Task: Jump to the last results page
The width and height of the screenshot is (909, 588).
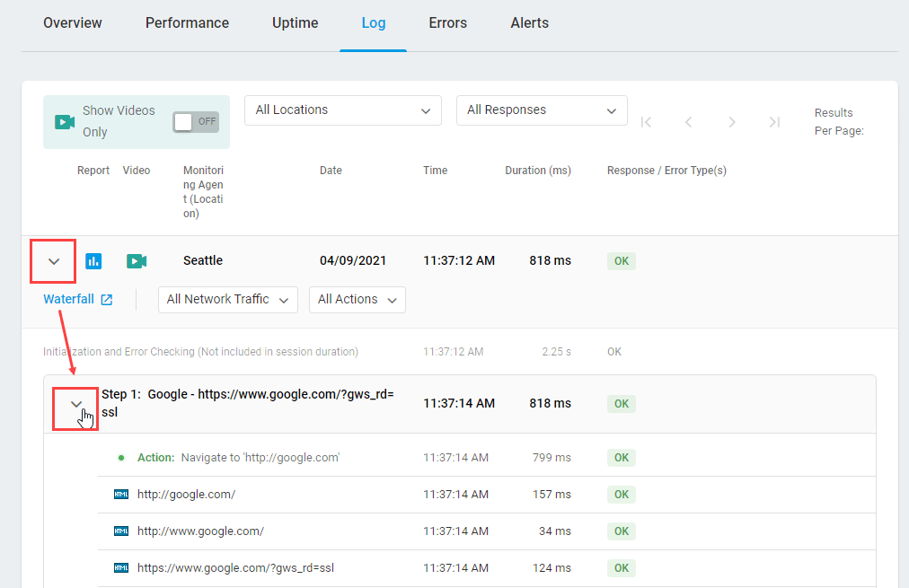Action: [x=774, y=122]
